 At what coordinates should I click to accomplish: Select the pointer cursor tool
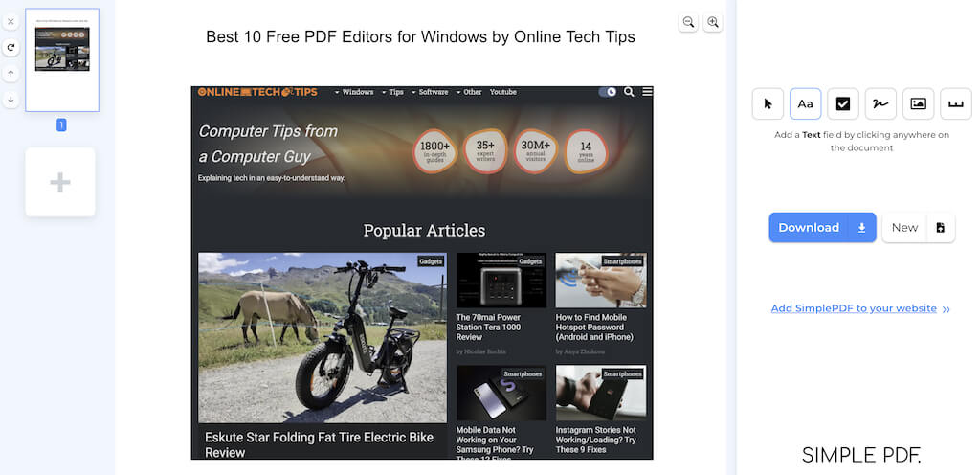click(x=768, y=103)
